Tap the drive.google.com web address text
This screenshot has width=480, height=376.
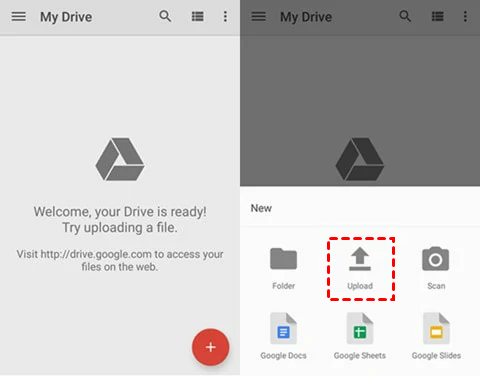point(96,254)
